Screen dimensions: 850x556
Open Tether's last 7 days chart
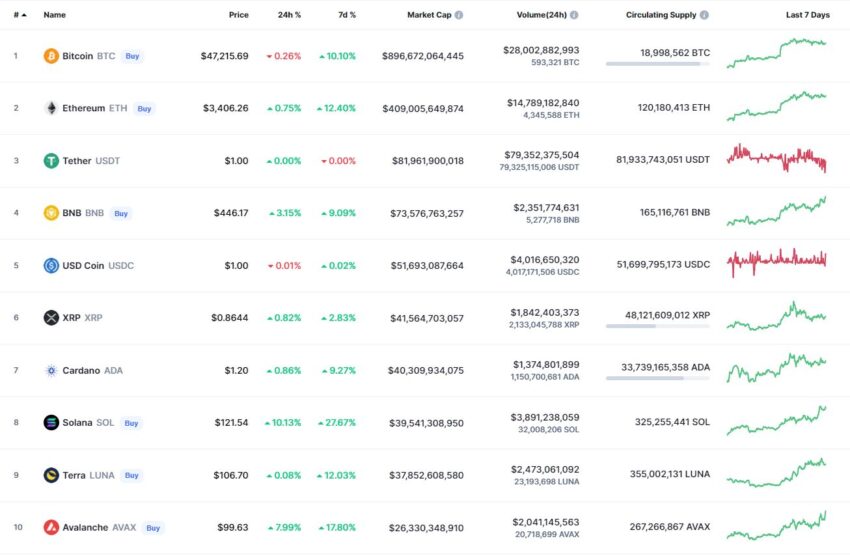click(776, 158)
